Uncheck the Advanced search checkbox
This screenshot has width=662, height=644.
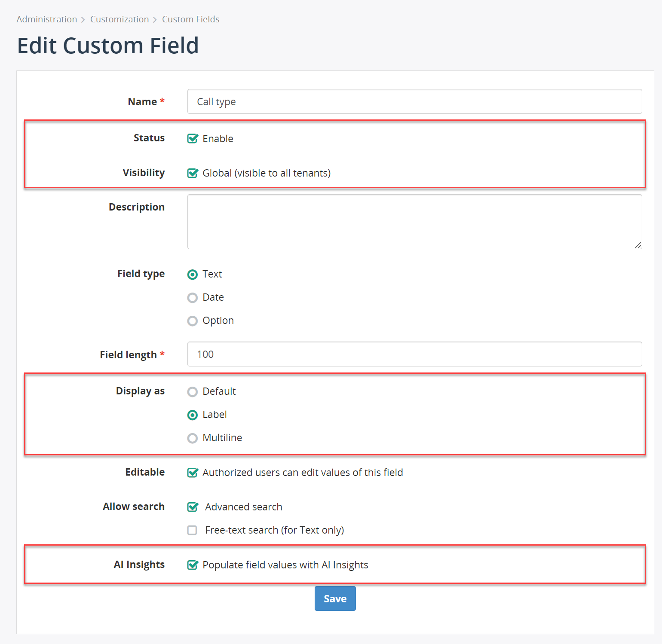[x=193, y=507]
